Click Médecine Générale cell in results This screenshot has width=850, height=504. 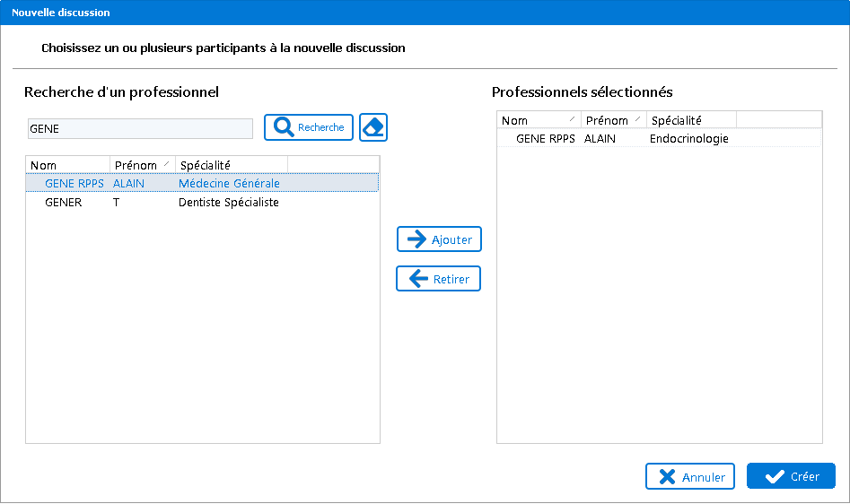229,183
